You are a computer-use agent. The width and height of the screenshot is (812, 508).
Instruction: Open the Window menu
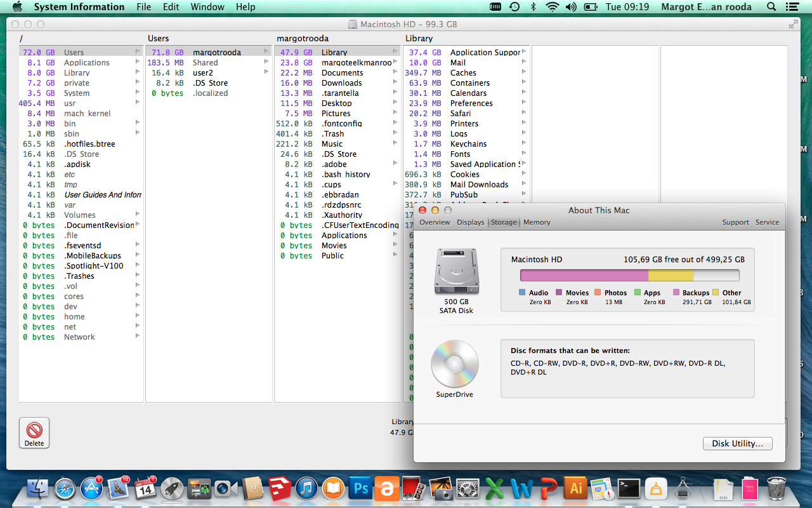[207, 7]
